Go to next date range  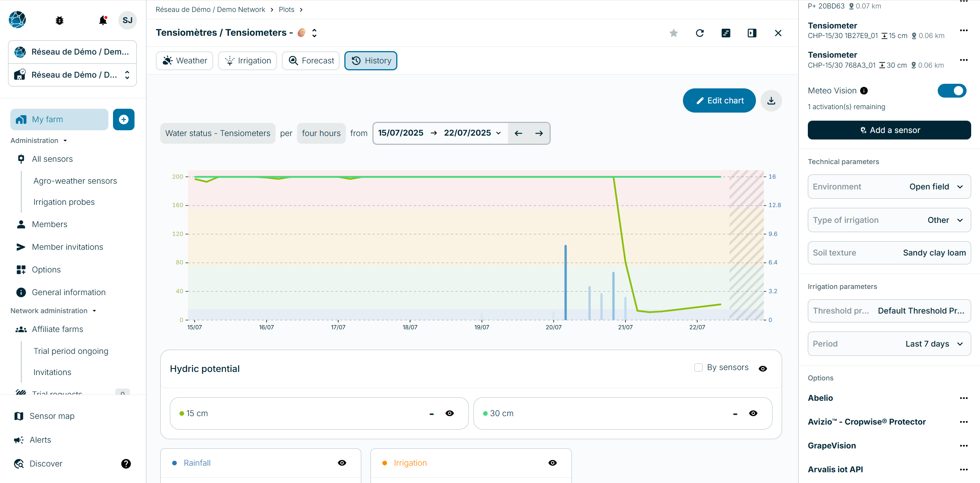click(x=539, y=133)
